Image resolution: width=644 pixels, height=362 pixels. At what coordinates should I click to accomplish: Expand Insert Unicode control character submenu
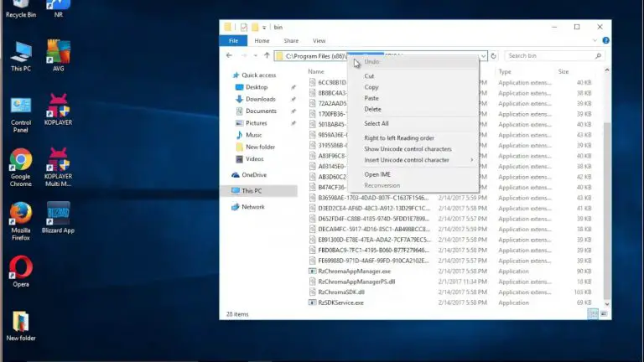471,160
